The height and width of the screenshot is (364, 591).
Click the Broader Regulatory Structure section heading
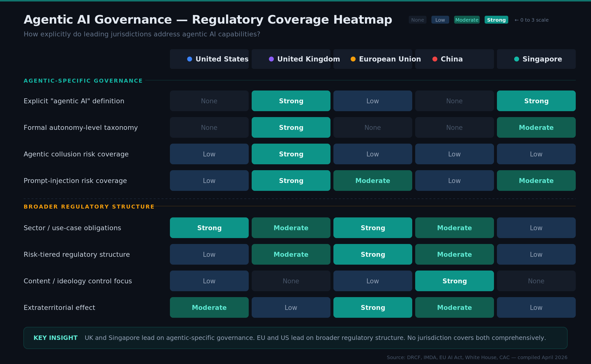89,207
